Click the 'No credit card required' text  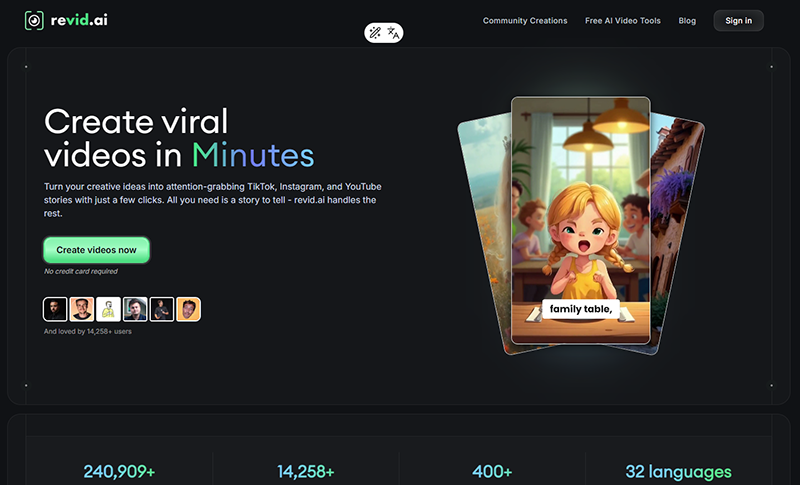pos(81,271)
